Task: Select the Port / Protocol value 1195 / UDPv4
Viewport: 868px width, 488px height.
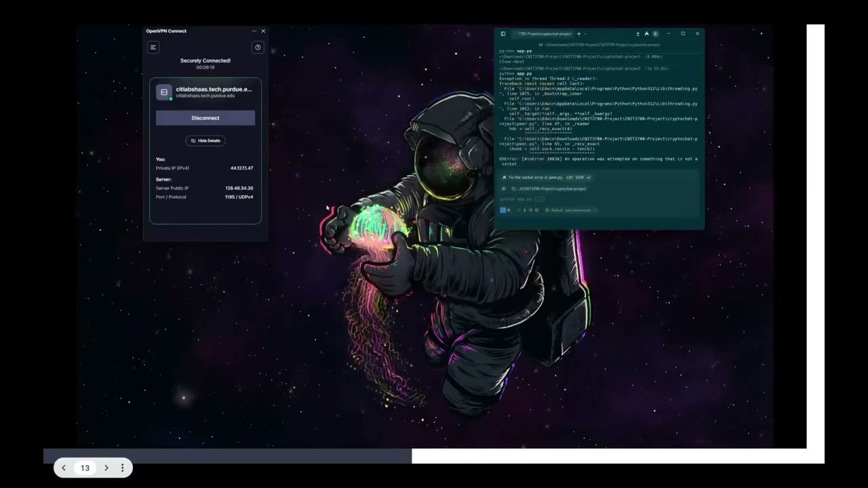Action: [x=239, y=197]
